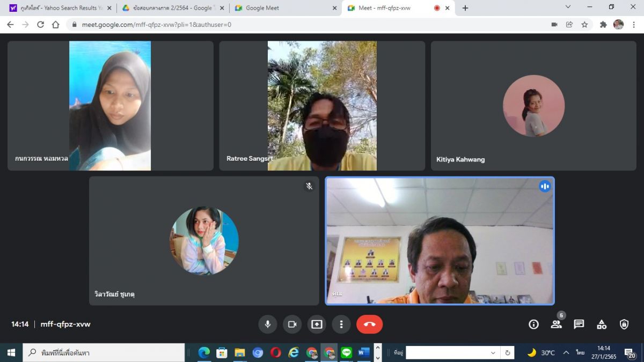Open the Meet activities panel

point(602,324)
